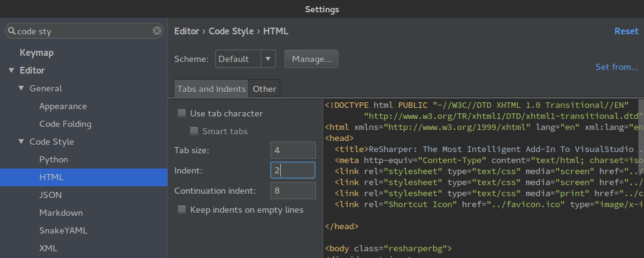Enable the Use tab character checkbox
The image size is (644, 258).
point(182,113)
